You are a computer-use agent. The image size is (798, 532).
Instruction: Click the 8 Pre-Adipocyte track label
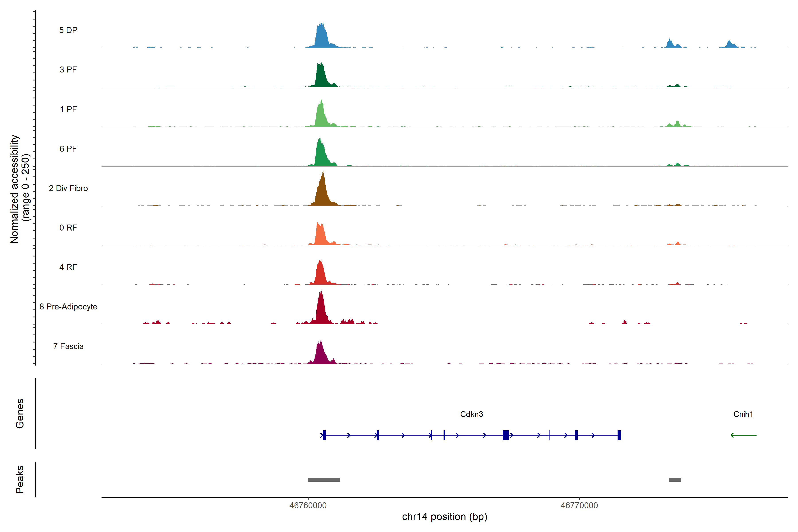[x=68, y=307]
